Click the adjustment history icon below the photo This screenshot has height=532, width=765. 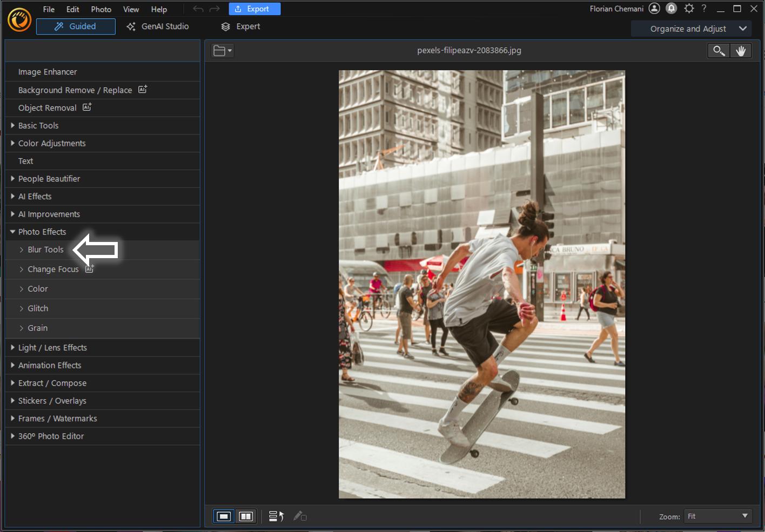pyautogui.click(x=276, y=516)
